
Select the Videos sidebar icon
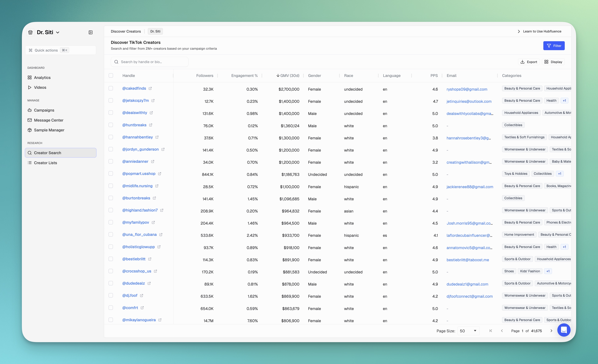(30, 87)
